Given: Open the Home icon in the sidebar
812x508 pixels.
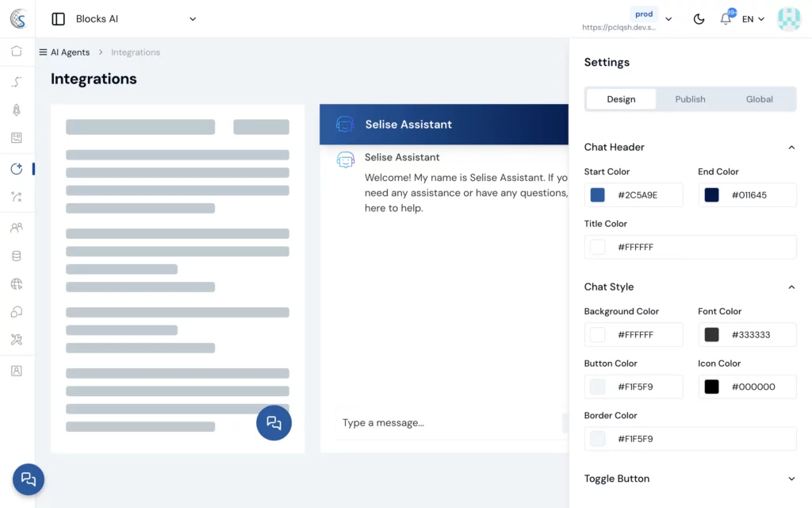Looking at the screenshot, I should (x=17, y=52).
